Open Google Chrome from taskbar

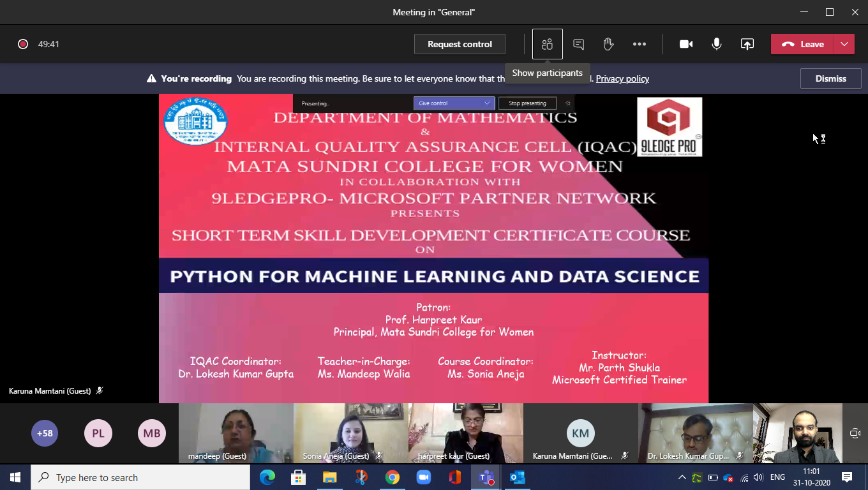point(392,477)
